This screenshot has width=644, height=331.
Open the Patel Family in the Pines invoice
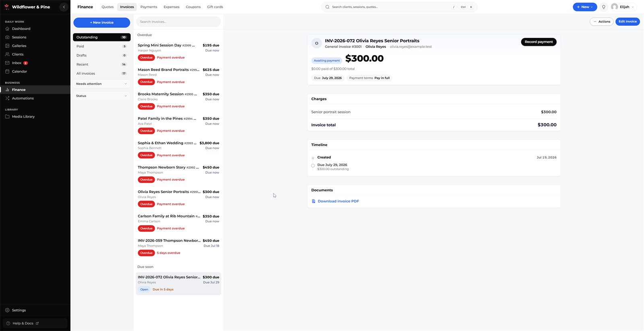178,124
